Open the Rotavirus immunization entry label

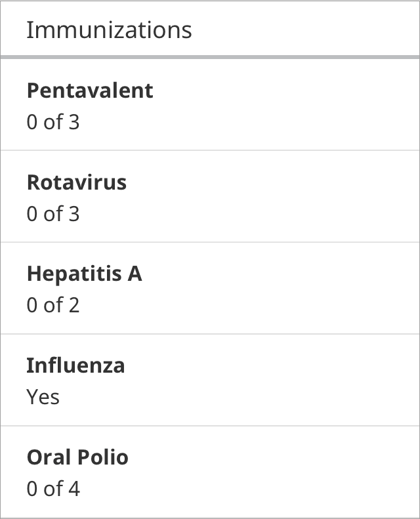[x=77, y=182]
